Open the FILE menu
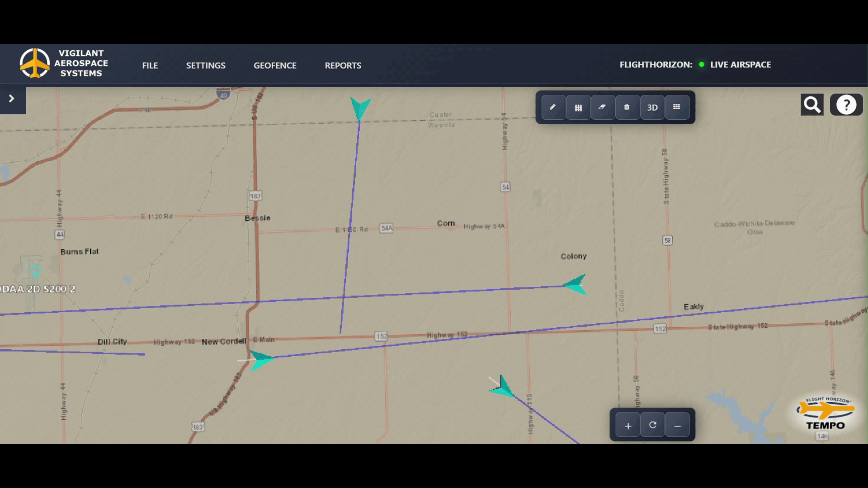Screen dimensions: 868x488 pos(150,66)
